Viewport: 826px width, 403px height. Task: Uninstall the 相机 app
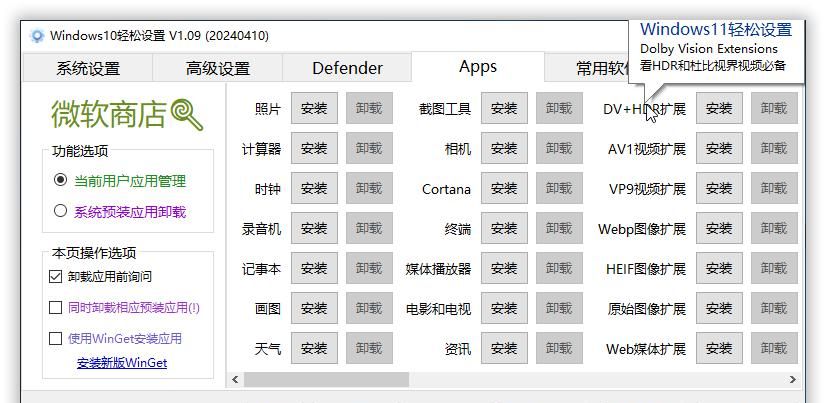pos(559,149)
